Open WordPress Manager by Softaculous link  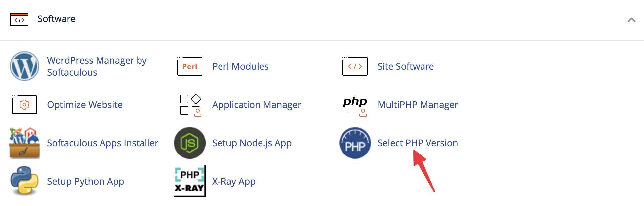97,66
